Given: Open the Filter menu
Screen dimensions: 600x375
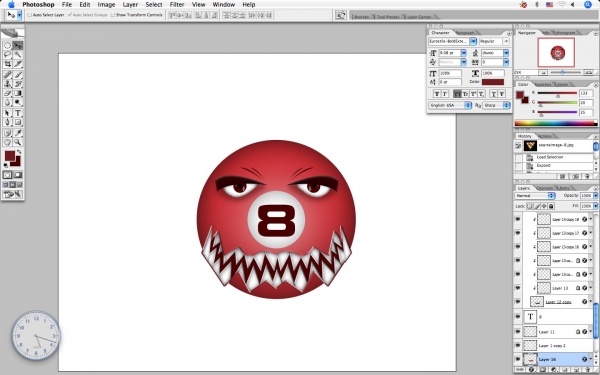Looking at the screenshot, I should (177, 5).
